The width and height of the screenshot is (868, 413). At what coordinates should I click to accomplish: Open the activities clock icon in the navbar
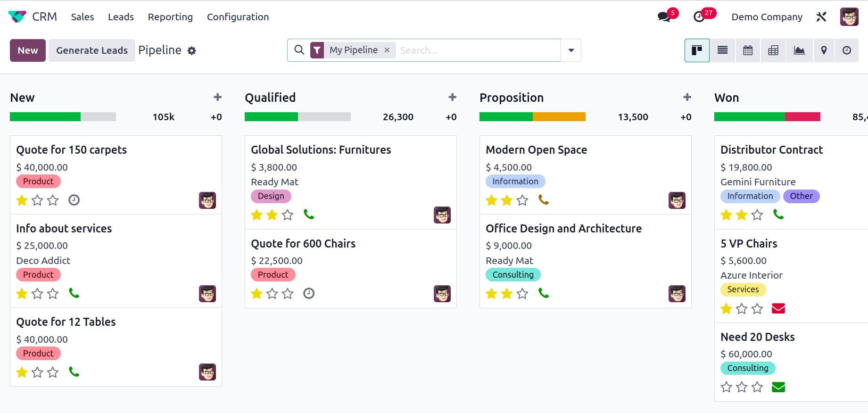(x=699, y=17)
